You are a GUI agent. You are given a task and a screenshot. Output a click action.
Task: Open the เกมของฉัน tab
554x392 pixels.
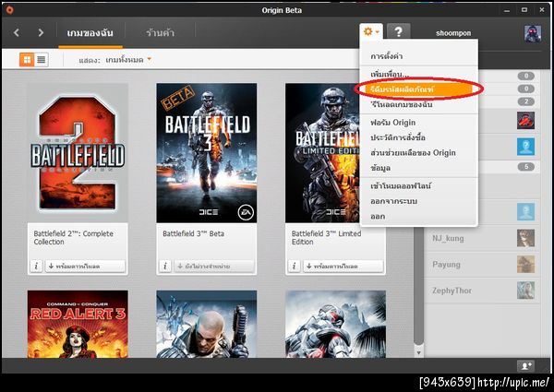click(x=90, y=33)
